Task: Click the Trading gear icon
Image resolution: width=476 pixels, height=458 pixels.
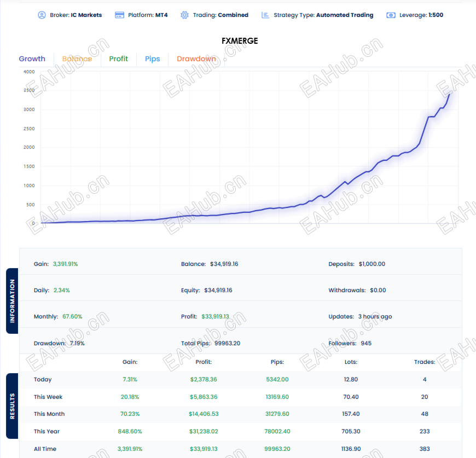Action: tap(184, 15)
